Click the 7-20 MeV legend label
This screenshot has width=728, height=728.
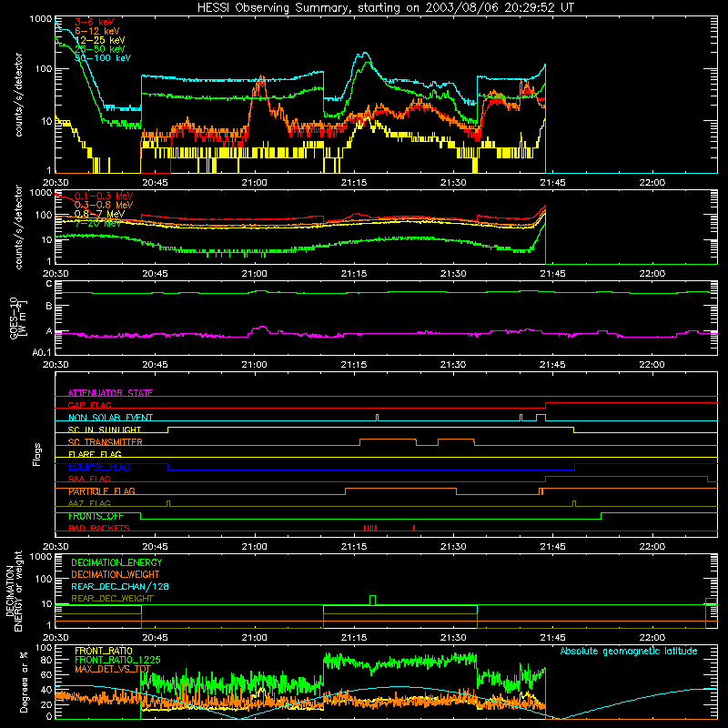[97, 223]
